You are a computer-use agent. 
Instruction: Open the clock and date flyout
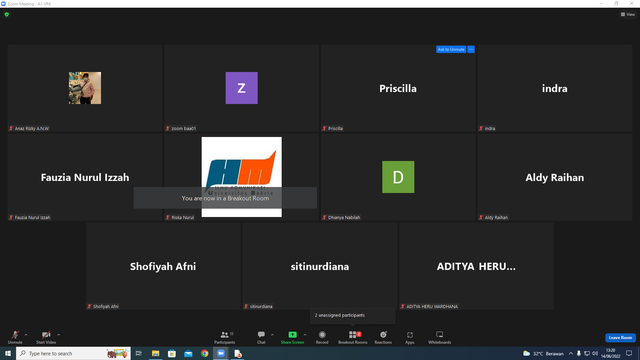click(x=611, y=353)
